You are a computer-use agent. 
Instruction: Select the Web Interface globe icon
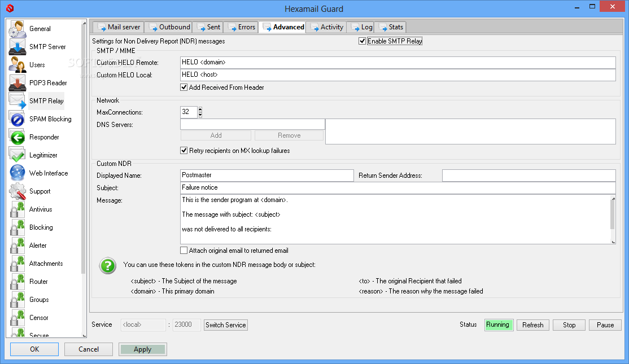(18, 173)
